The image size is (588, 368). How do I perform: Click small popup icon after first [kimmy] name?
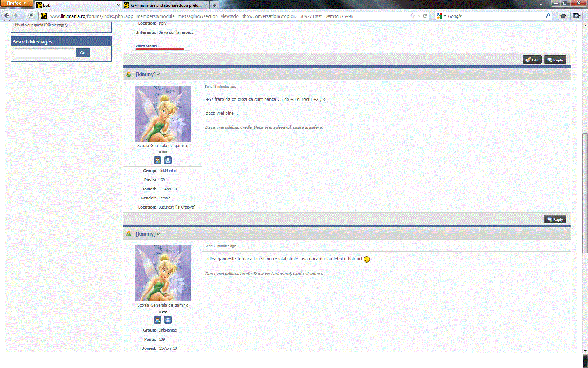pos(159,74)
